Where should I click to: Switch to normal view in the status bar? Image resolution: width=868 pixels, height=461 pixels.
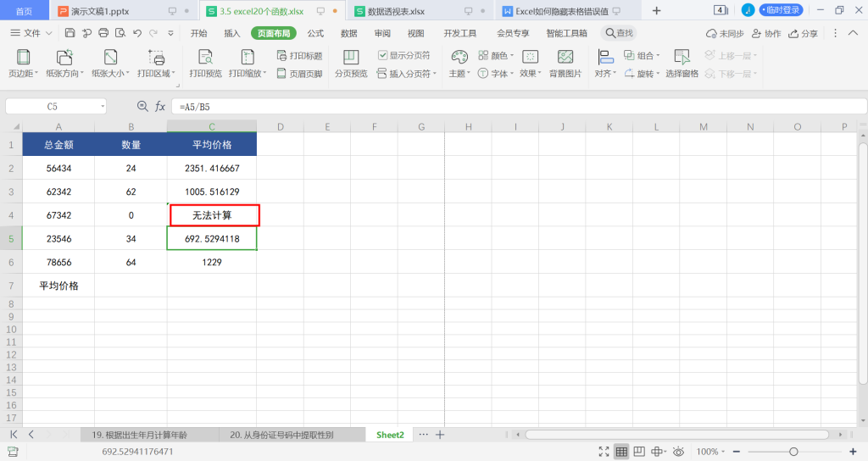pyautogui.click(x=621, y=452)
